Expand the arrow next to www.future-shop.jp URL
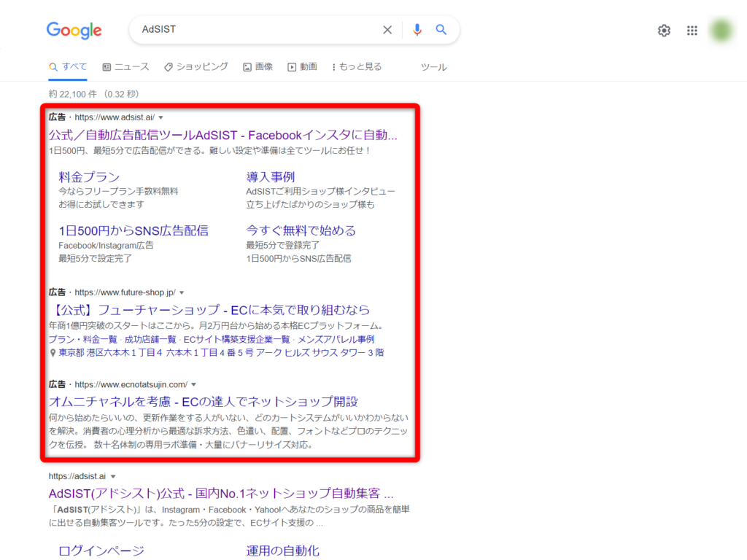 pos(182,293)
